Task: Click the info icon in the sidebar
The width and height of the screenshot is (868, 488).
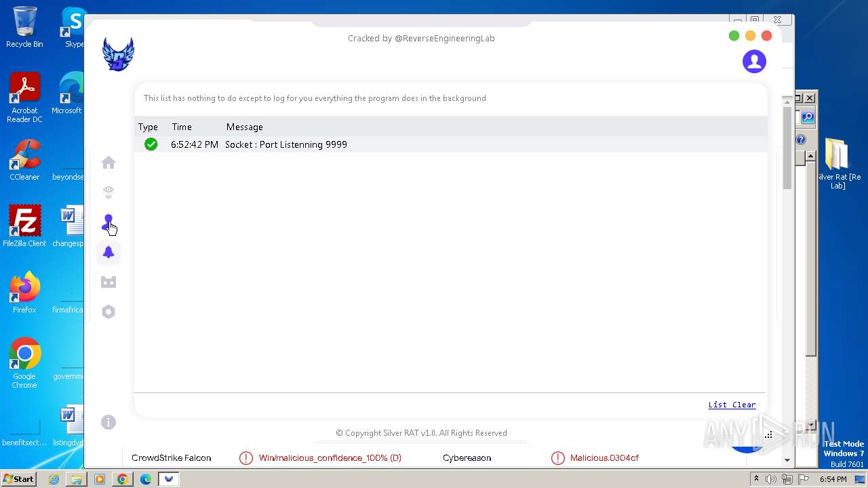Action: tap(108, 422)
